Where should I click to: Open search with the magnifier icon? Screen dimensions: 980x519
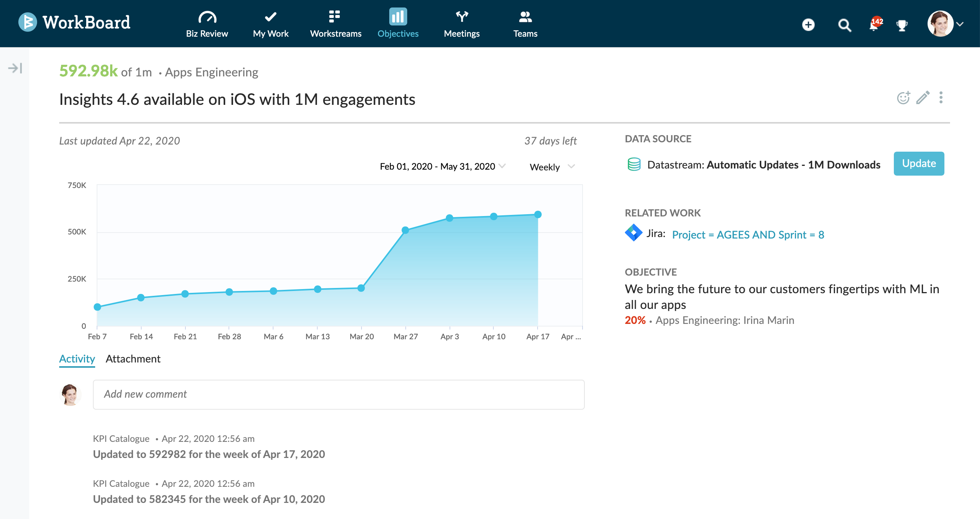[x=844, y=25]
